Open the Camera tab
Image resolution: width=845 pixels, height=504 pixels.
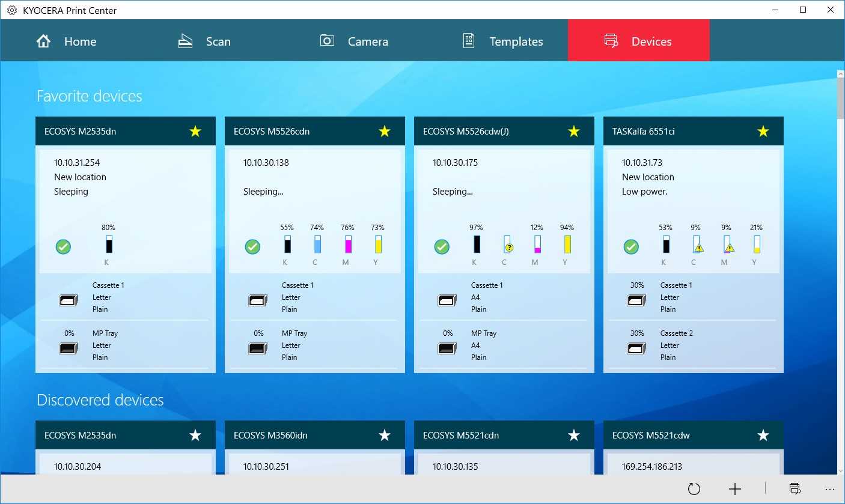355,41
